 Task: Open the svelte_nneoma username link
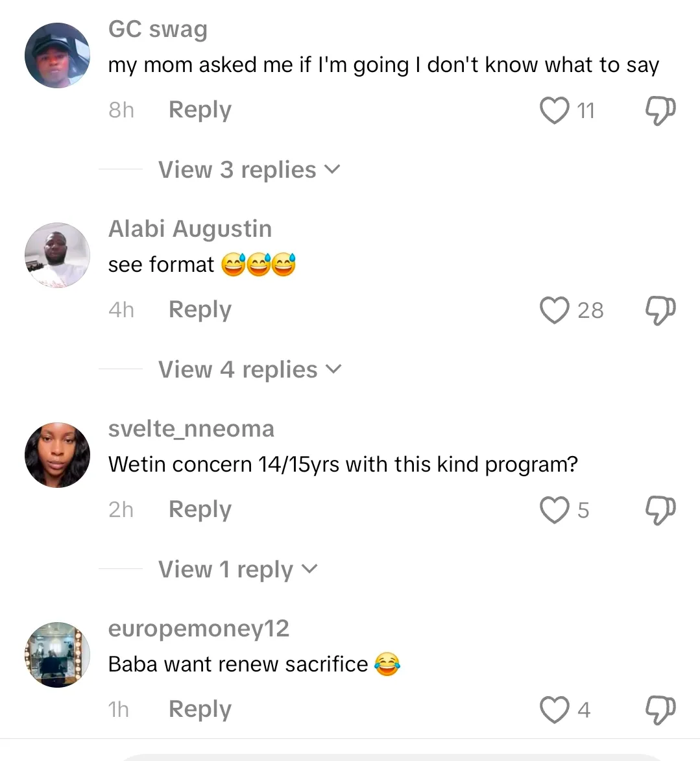tap(191, 429)
